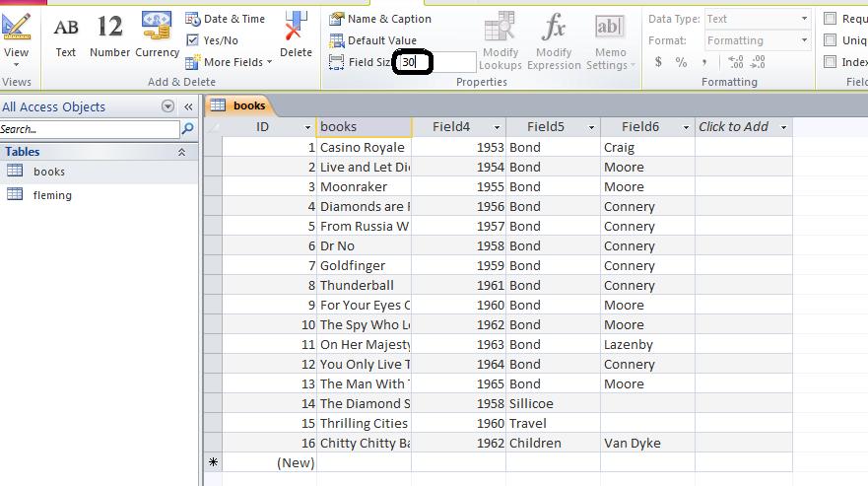
Task: Select the books column header
Action: [364, 127]
